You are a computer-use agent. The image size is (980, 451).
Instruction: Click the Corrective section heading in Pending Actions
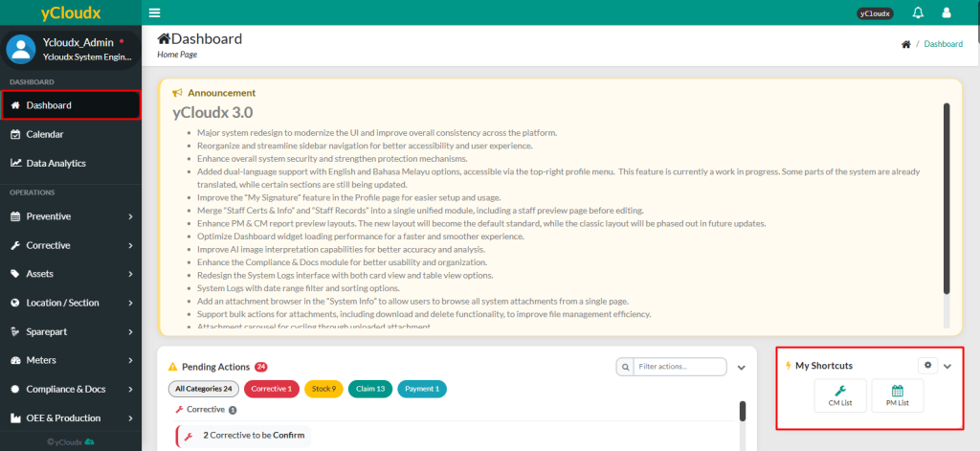tap(206, 410)
